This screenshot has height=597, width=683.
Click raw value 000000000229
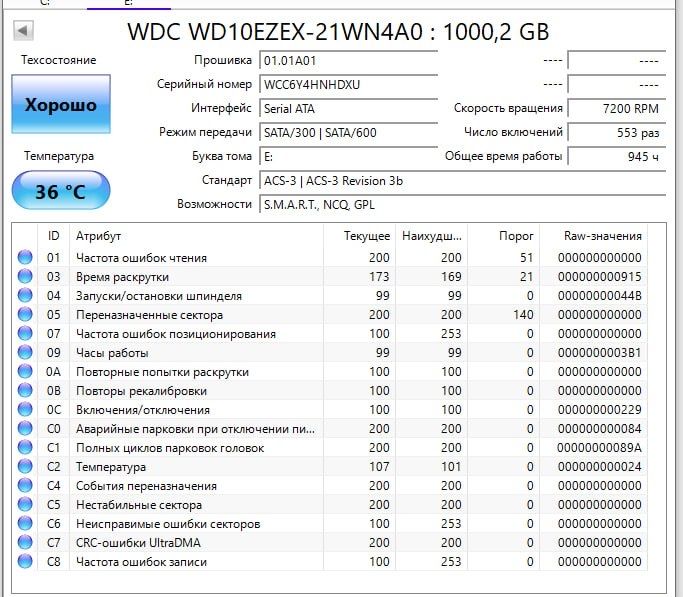click(599, 410)
